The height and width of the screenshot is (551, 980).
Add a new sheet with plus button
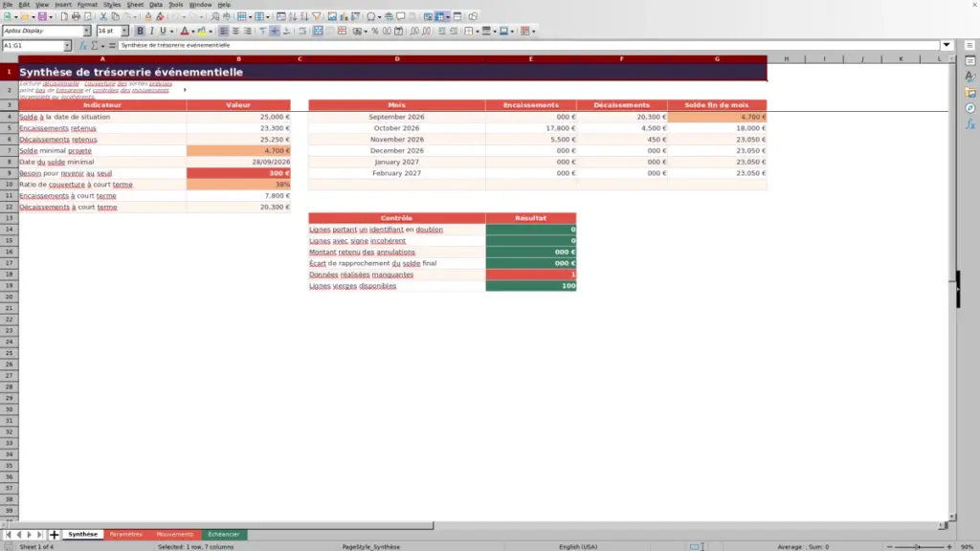(x=55, y=534)
